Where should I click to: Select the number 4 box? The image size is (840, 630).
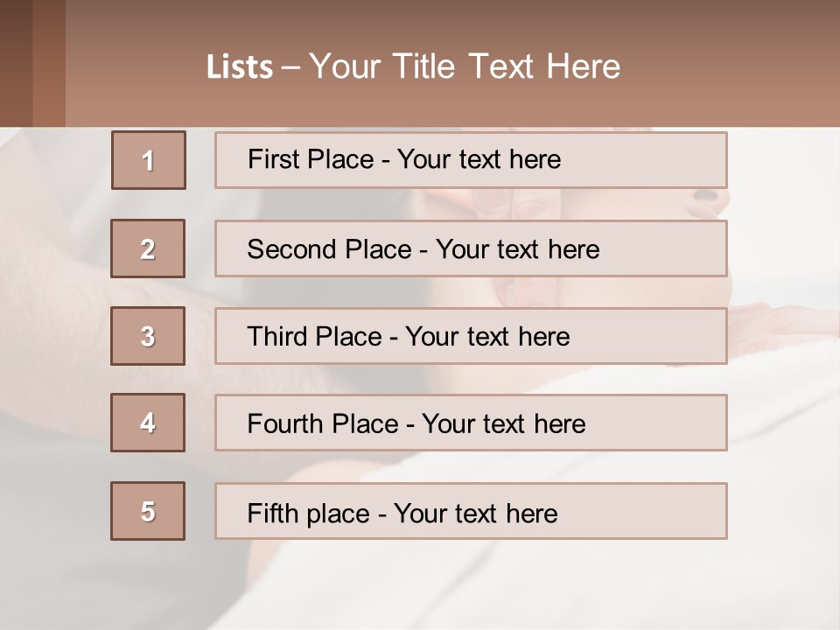148,423
